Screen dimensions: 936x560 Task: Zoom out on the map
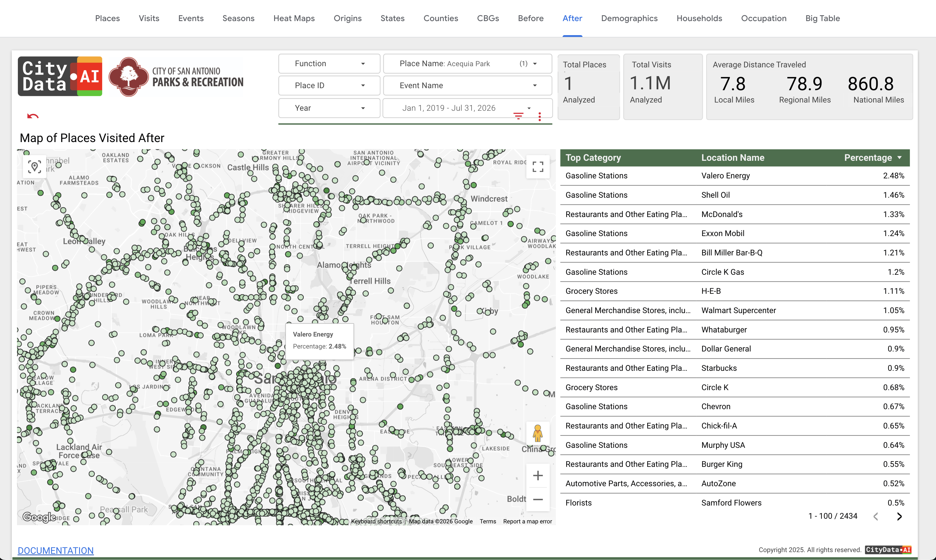click(538, 499)
